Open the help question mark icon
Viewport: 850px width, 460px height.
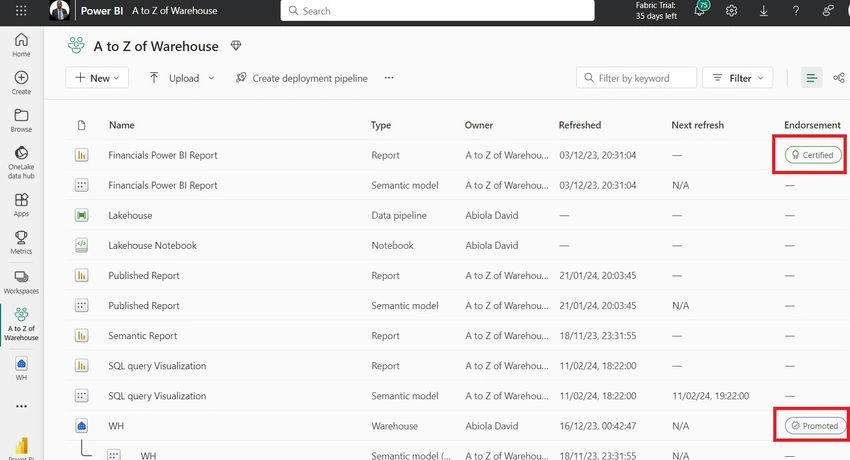pyautogui.click(x=795, y=11)
